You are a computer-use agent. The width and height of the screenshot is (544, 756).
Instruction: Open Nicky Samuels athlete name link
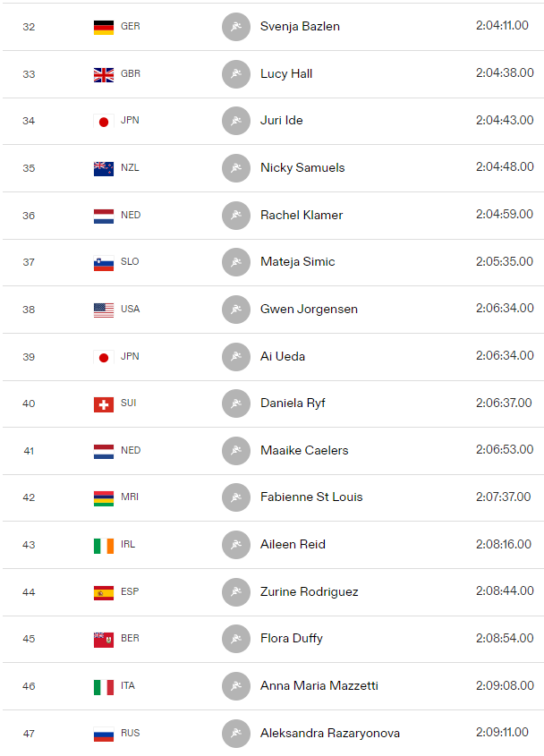302,168
